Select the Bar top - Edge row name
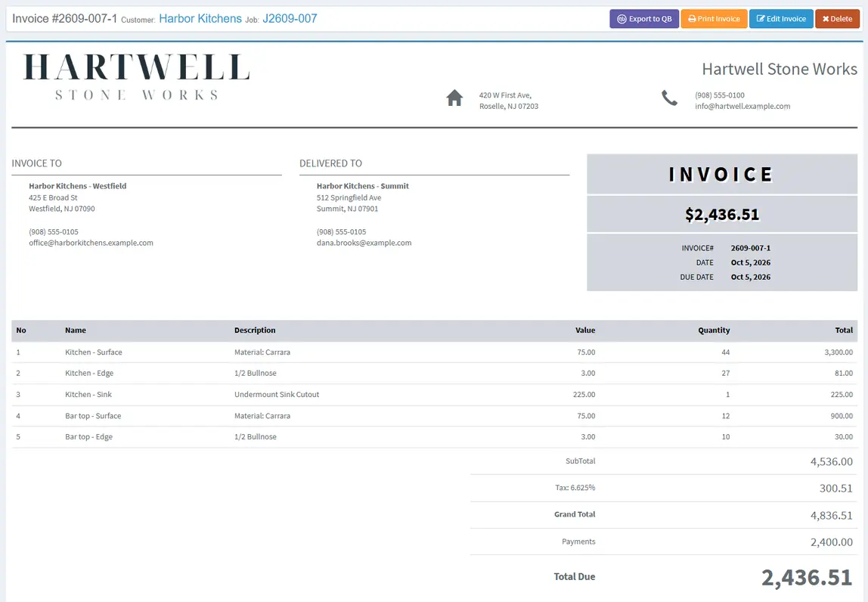The height and width of the screenshot is (602, 868). (x=88, y=437)
